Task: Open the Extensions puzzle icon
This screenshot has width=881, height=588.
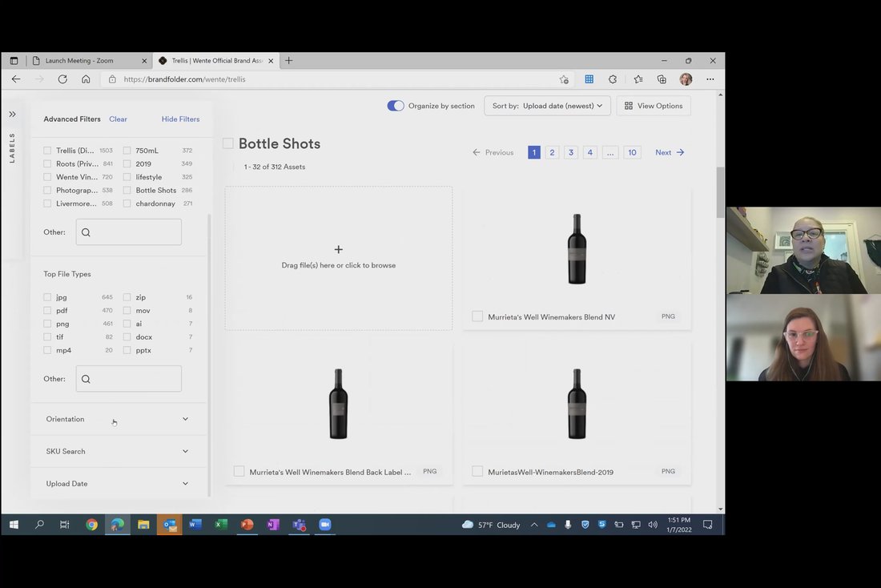Action: 613,79
